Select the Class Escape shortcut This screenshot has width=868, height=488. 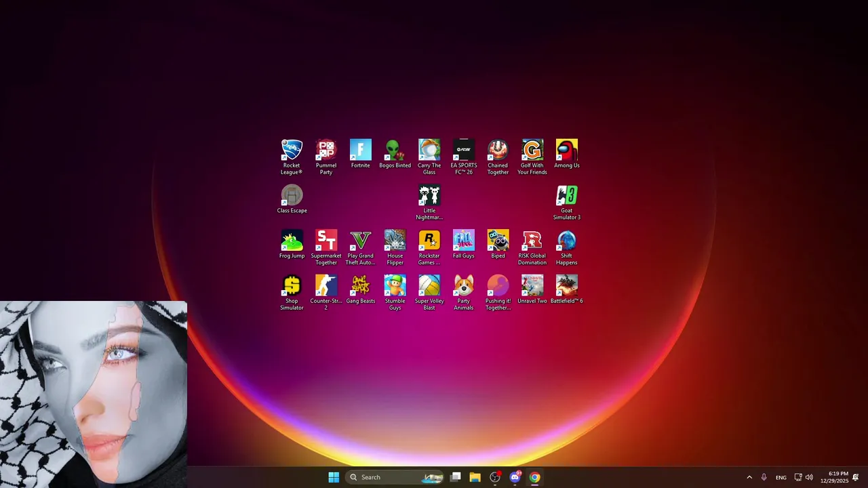pos(292,199)
